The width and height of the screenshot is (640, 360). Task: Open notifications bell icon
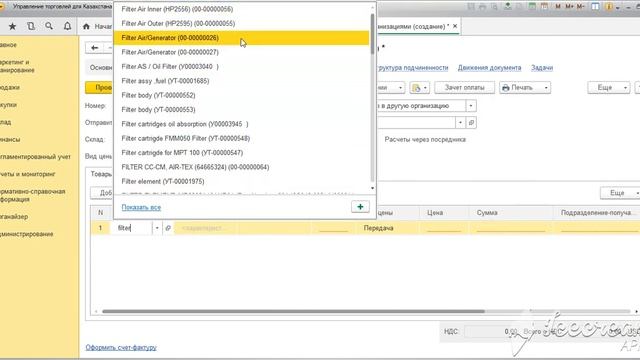[67, 26]
